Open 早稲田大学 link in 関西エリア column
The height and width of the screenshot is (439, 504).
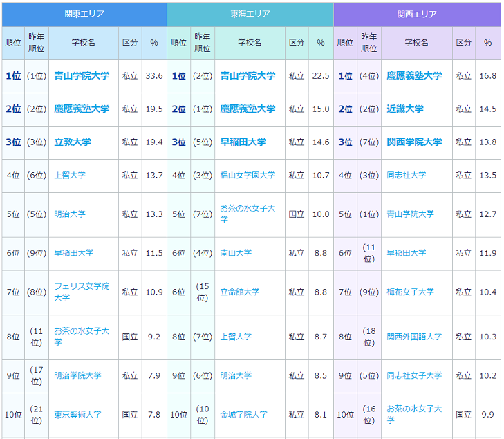407,253
